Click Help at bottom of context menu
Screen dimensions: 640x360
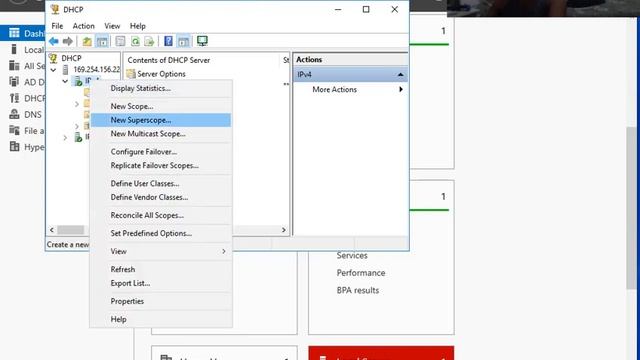[x=161, y=319]
